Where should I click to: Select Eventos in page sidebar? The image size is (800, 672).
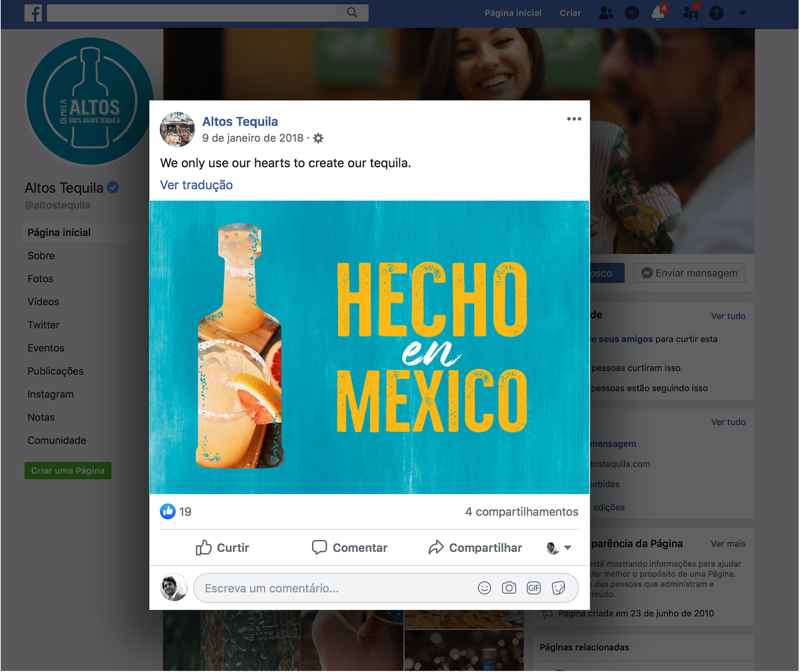[46, 348]
